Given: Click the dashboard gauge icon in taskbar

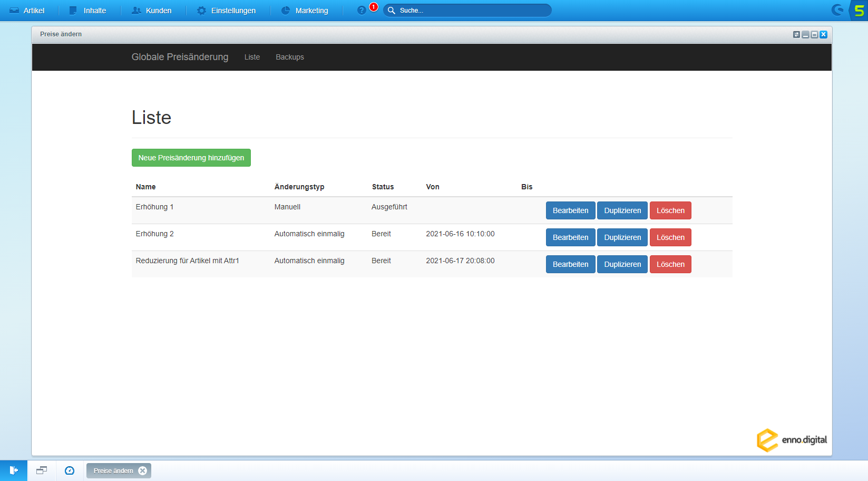Looking at the screenshot, I should tap(70, 470).
